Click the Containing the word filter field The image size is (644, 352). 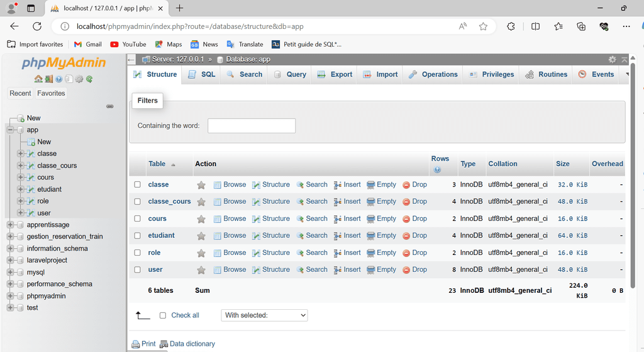coord(252,126)
